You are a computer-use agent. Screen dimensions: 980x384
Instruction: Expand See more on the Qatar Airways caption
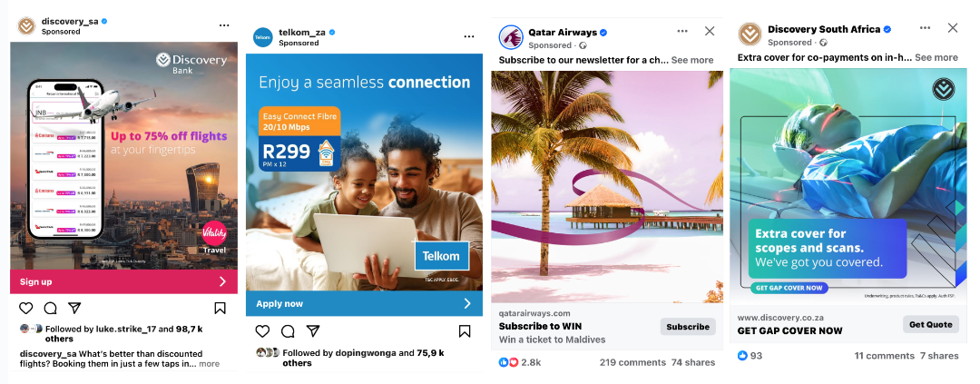691,60
